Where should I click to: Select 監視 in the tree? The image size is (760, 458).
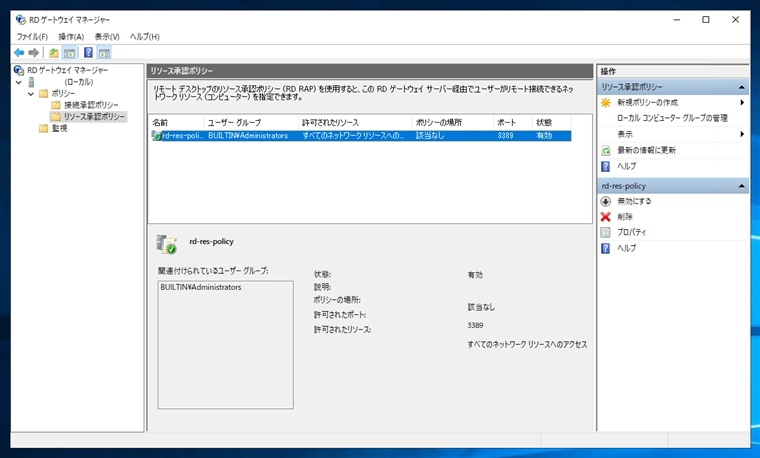[60, 128]
